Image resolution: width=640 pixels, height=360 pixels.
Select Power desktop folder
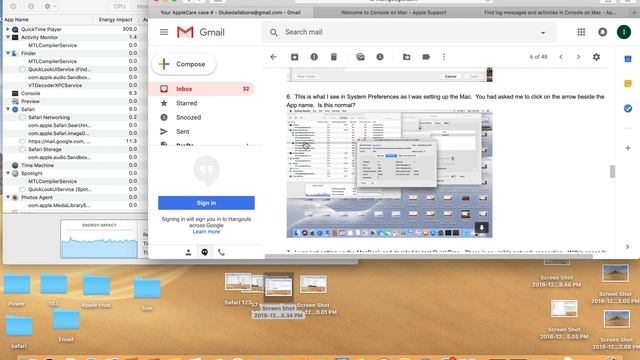17,290
